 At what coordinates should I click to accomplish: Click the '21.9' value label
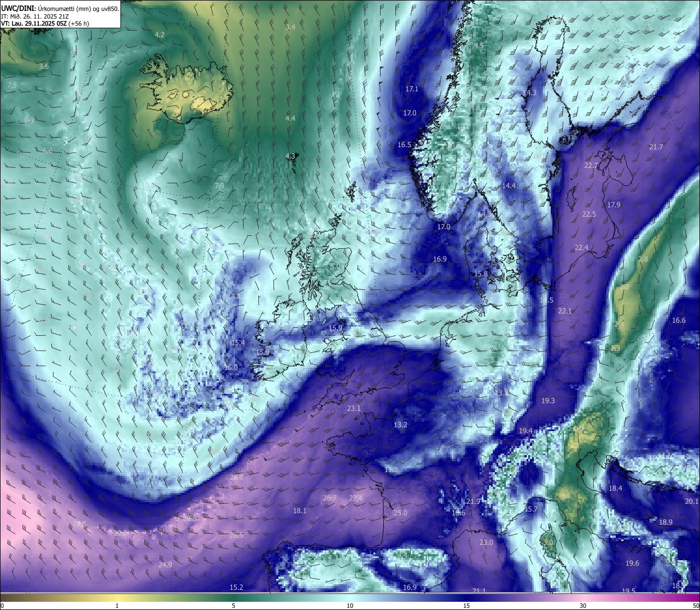(473, 501)
